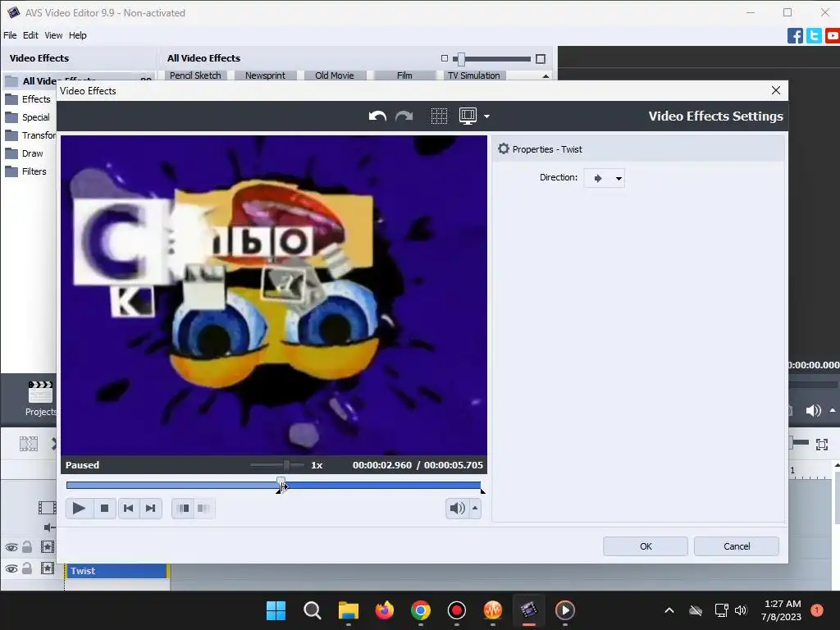The image size is (840, 630).
Task: Open Windows taskbar Search
Action: pyautogui.click(x=312, y=610)
